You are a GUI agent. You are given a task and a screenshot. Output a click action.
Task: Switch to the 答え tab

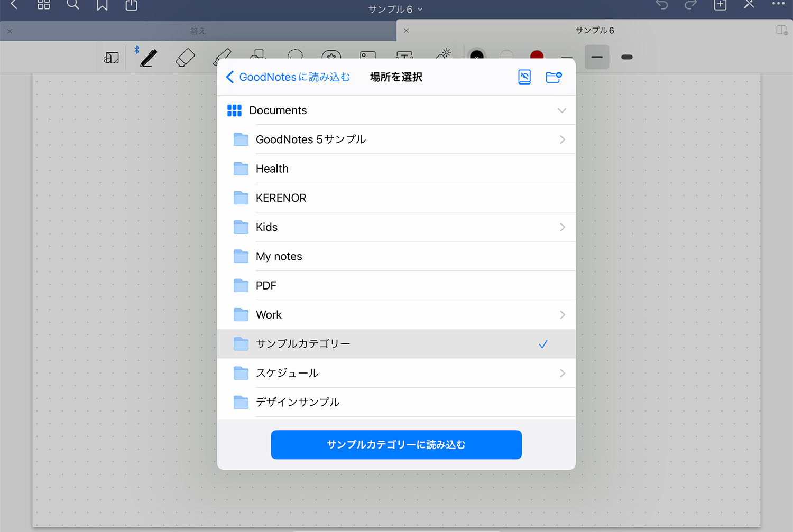198,31
